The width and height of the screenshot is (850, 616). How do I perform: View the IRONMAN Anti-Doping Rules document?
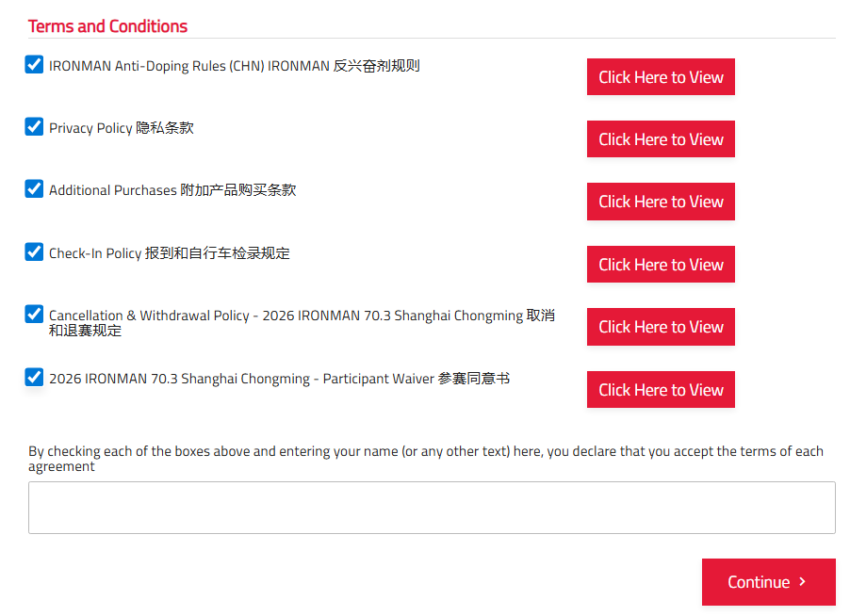[x=661, y=76]
